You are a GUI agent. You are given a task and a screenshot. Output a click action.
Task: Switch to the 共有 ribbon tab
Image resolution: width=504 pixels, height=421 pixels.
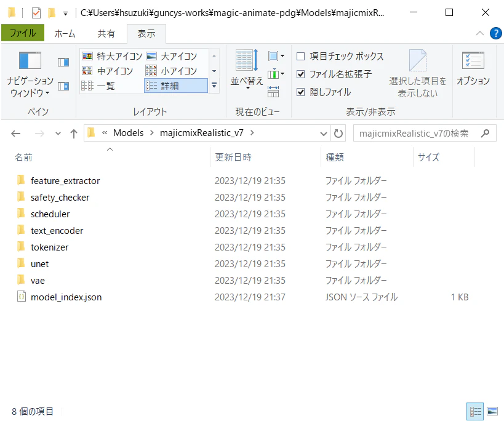(x=106, y=33)
